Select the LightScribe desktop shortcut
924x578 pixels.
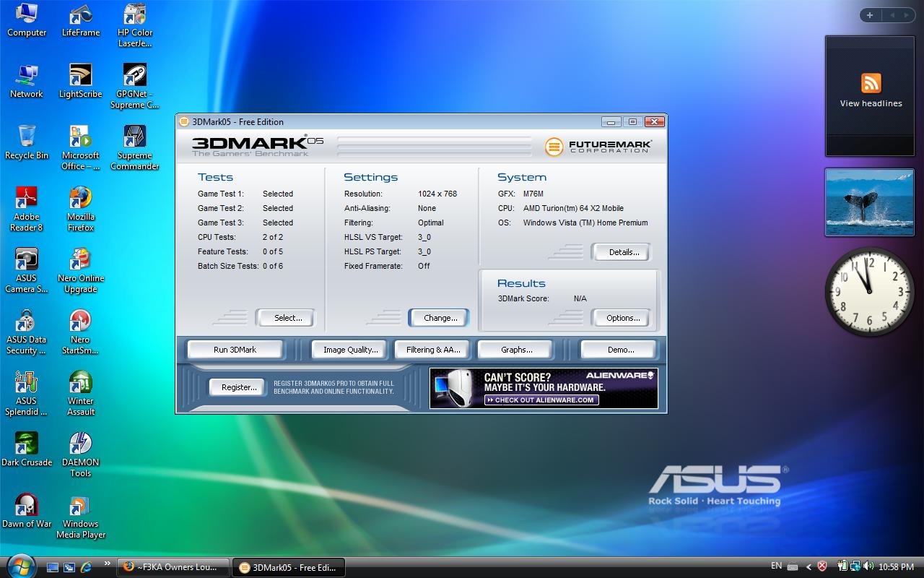click(x=81, y=82)
